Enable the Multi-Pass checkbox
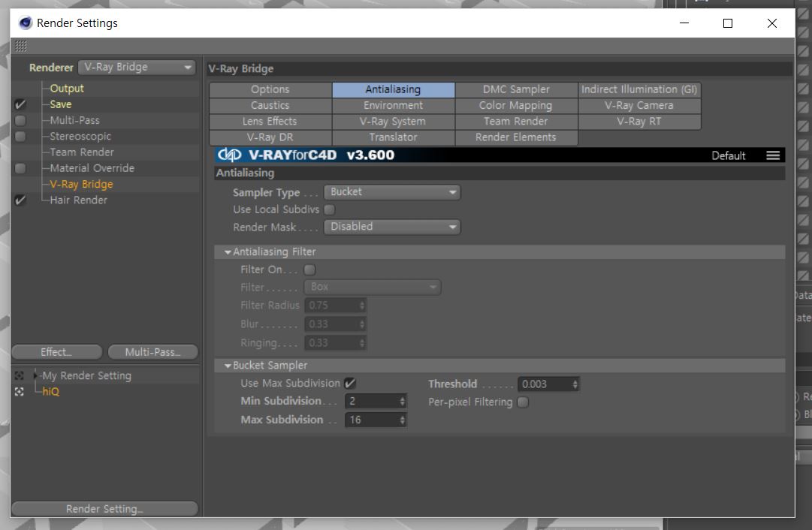Viewport: 812px width, 530px height. pyautogui.click(x=20, y=121)
